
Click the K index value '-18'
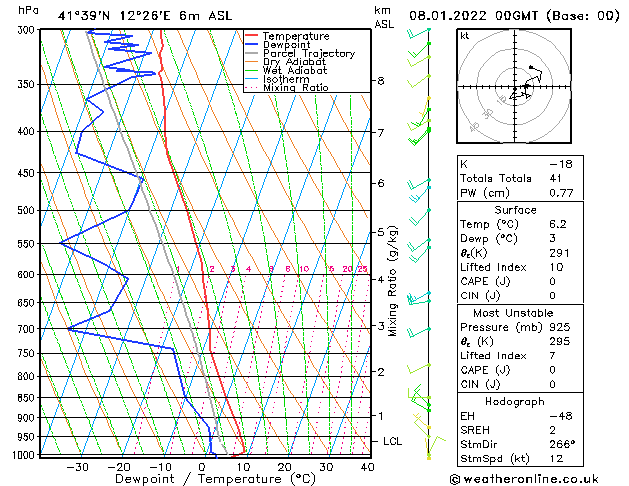click(x=561, y=164)
